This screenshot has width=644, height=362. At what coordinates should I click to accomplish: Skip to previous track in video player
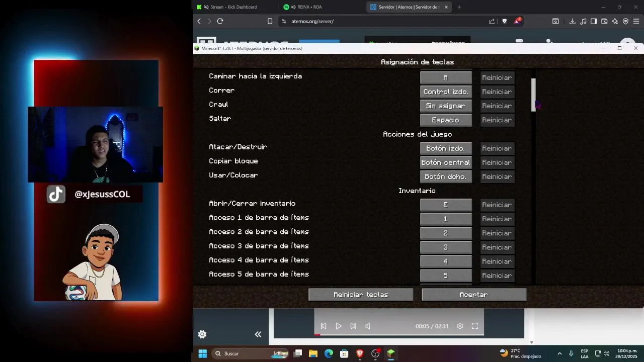pos(324,326)
